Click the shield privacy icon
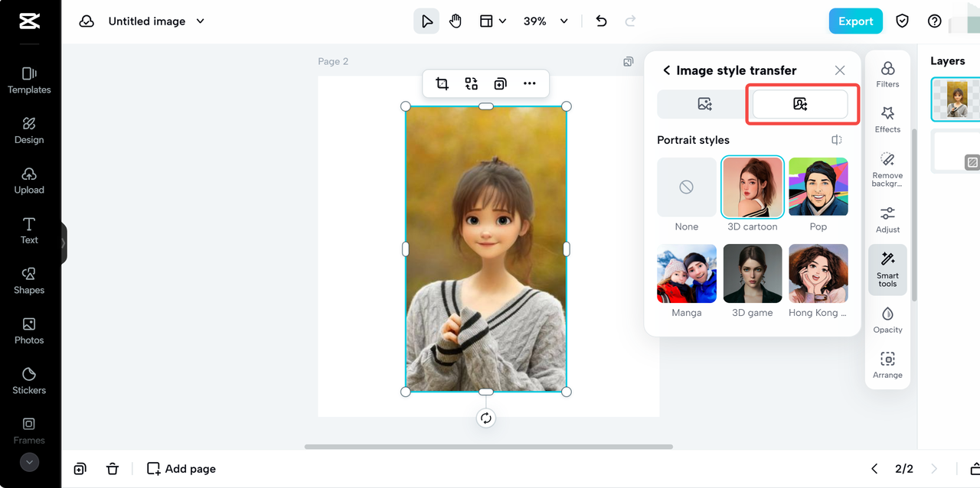980x488 pixels. [903, 21]
